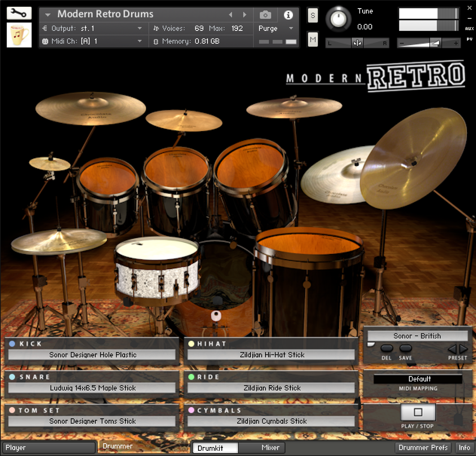Open the Output st. 1 dropdown
This screenshot has width=476, height=456.
point(92,28)
